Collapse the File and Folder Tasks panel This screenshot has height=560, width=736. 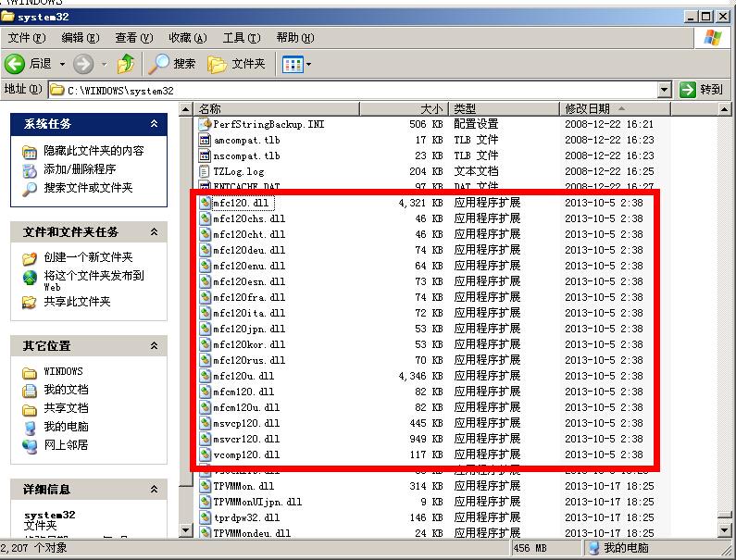pos(154,232)
